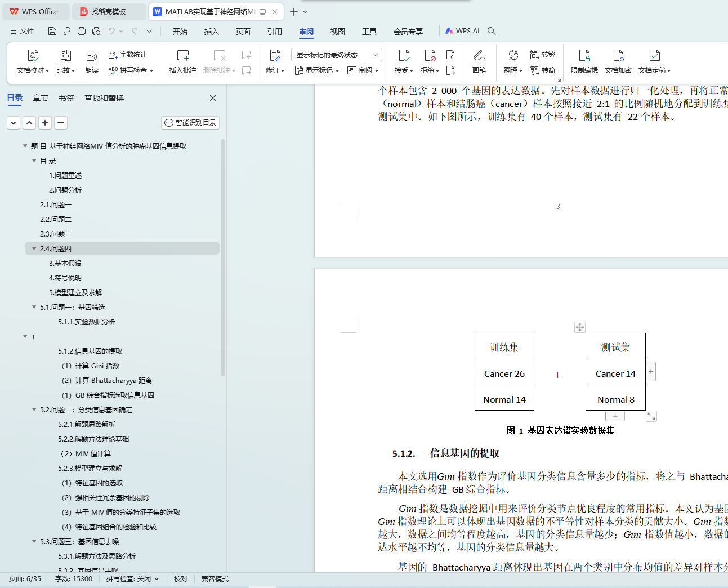Close the navigation pane
This screenshot has height=588, width=728.
pos(213,98)
